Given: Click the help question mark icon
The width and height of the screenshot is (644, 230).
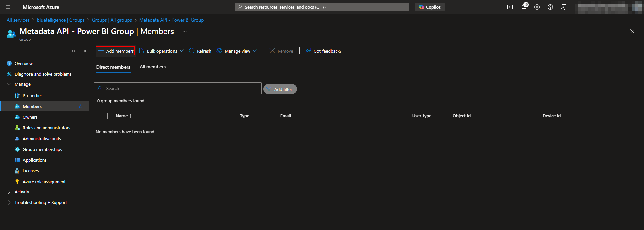Looking at the screenshot, I should pyautogui.click(x=550, y=7).
